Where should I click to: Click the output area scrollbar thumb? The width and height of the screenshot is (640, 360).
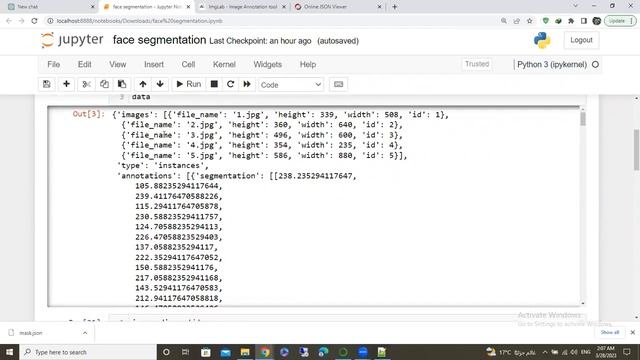coord(582,119)
